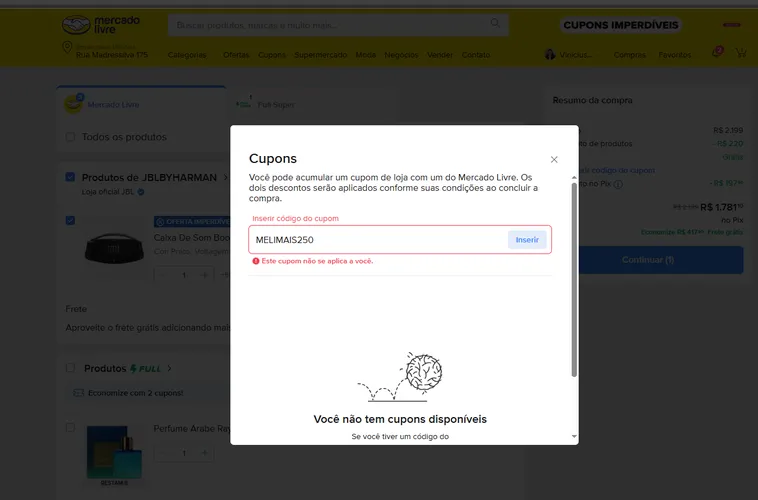Check the Produtos FULL checkbox

[x=70, y=368]
